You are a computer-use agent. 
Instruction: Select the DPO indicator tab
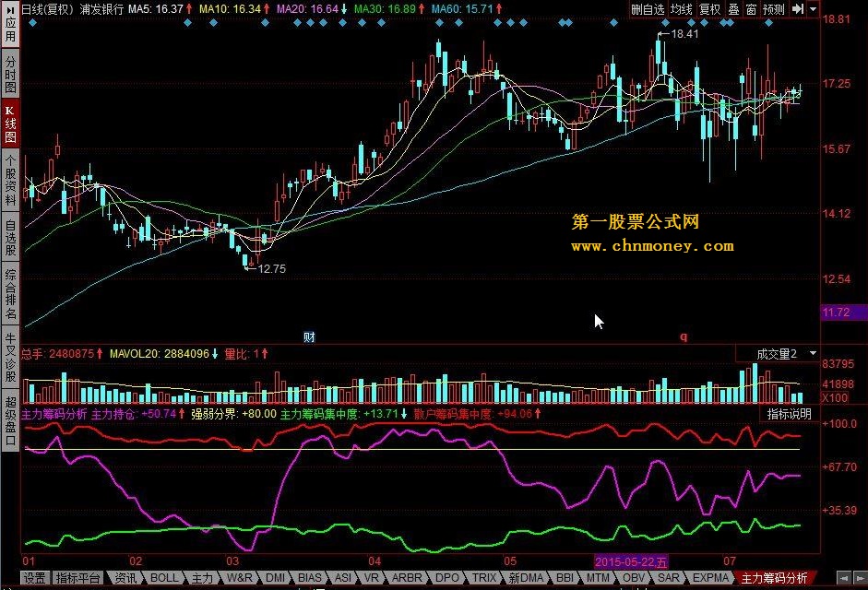(x=447, y=578)
